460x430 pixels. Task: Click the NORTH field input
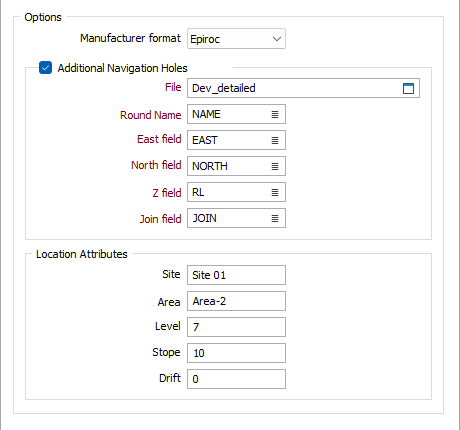pos(229,166)
